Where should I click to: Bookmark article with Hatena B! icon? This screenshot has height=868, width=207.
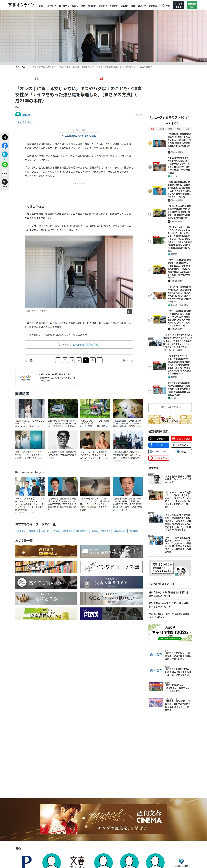(5, 154)
